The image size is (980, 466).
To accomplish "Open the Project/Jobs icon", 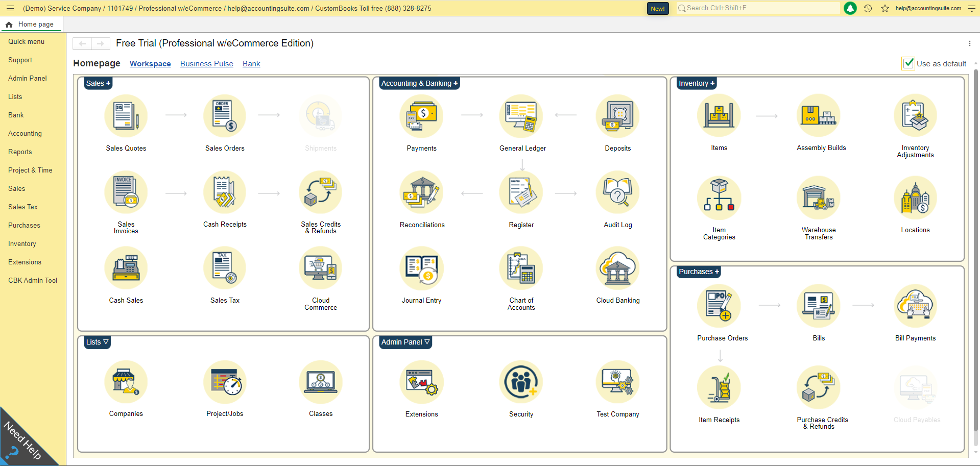I will [x=225, y=382].
